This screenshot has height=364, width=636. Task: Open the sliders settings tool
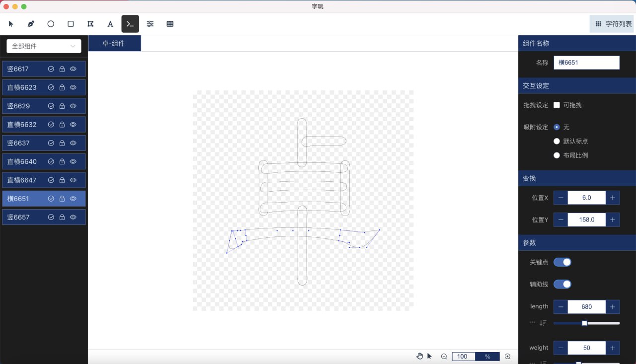(x=150, y=24)
